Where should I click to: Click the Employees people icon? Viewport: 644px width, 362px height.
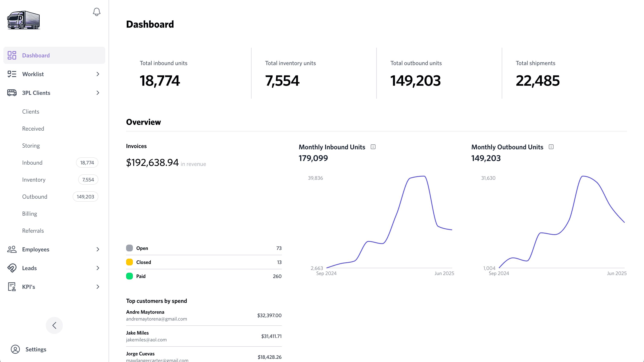[12, 249]
